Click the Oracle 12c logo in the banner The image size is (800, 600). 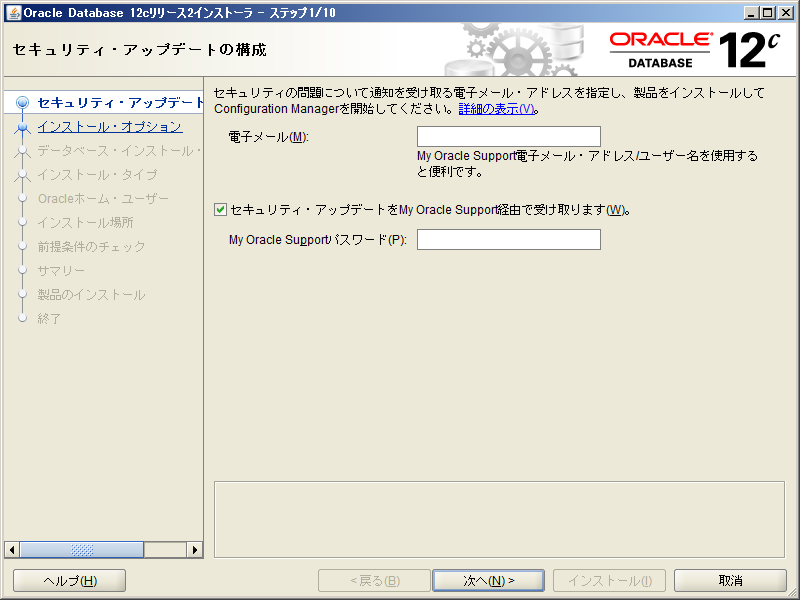point(690,47)
